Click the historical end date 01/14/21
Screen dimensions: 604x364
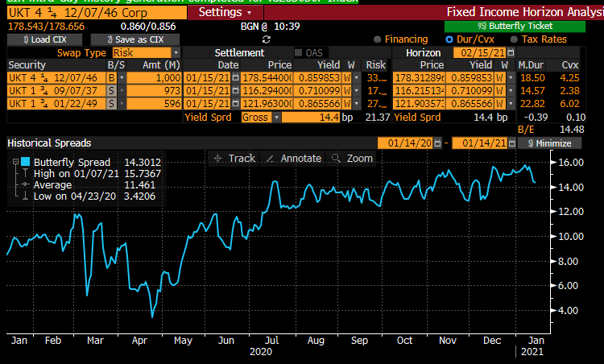480,143
